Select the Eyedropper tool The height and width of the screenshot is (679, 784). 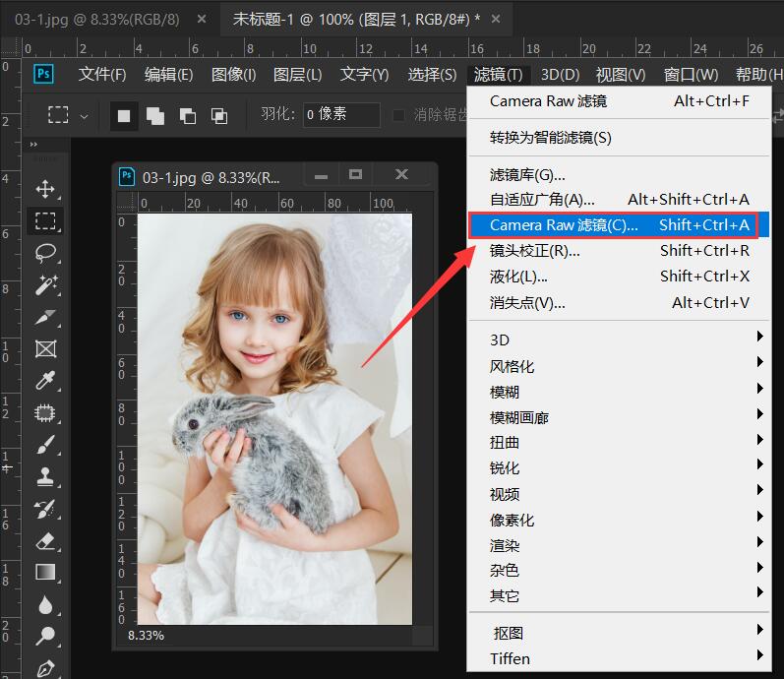pyautogui.click(x=45, y=381)
